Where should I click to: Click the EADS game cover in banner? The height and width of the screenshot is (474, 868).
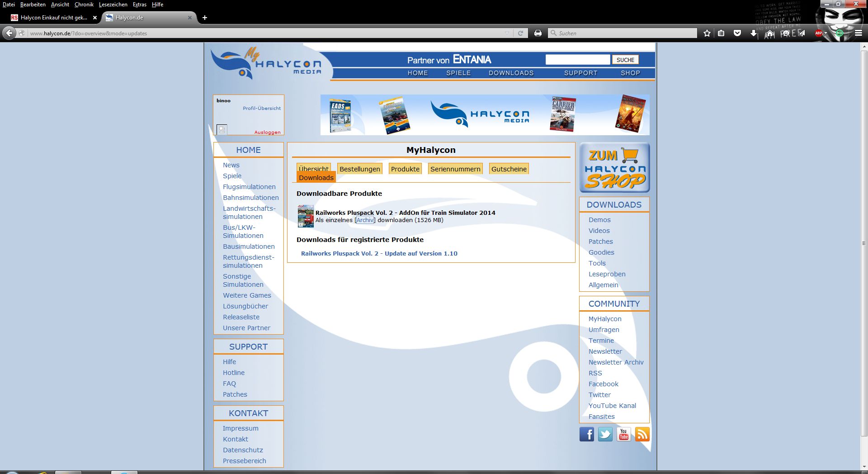click(x=340, y=115)
